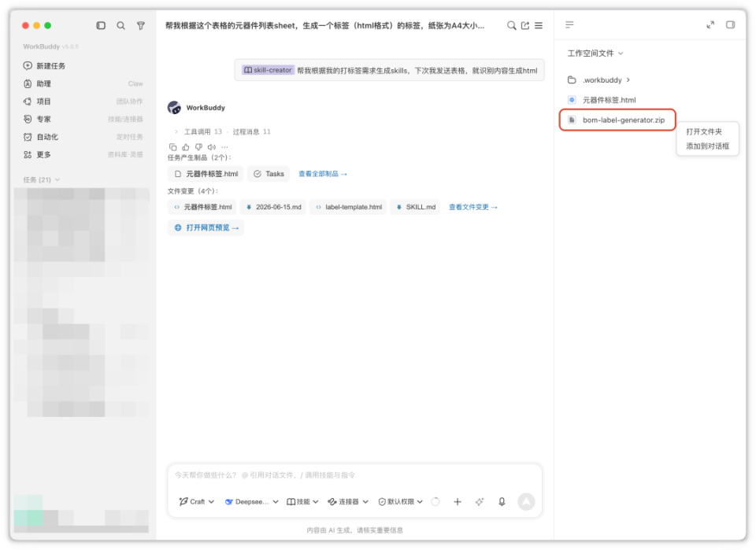
Task: Open the Tasks artifact chip
Action: point(269,174)
